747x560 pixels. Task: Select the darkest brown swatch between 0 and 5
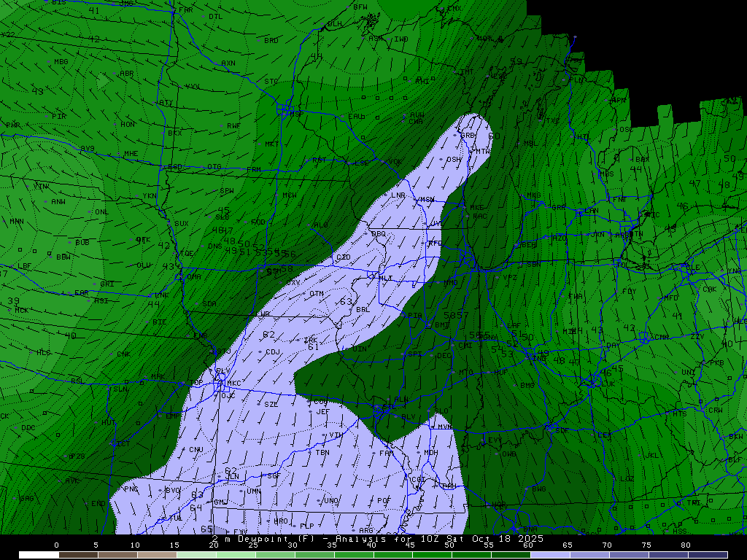point(79,555)
